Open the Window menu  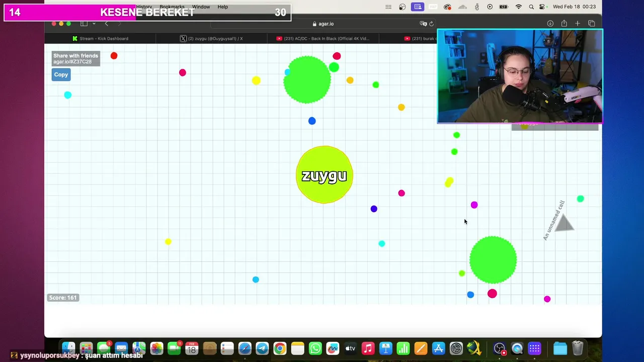201,7
